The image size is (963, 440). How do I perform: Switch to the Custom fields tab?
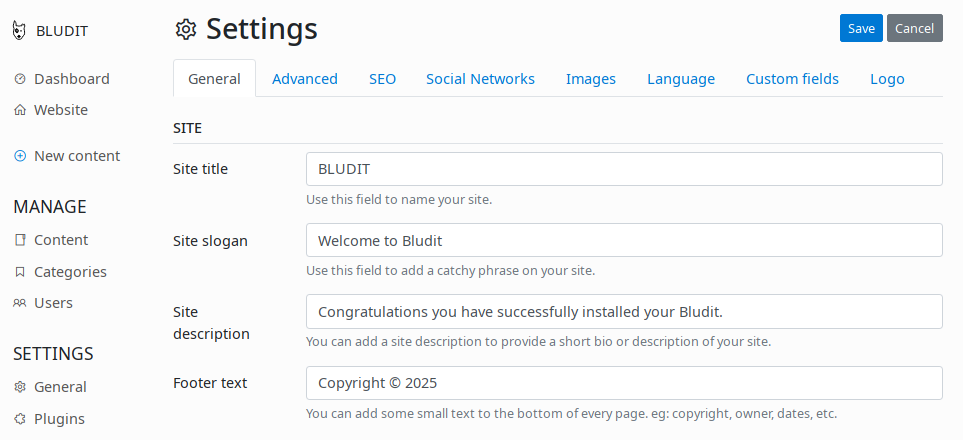pos(792,79)
